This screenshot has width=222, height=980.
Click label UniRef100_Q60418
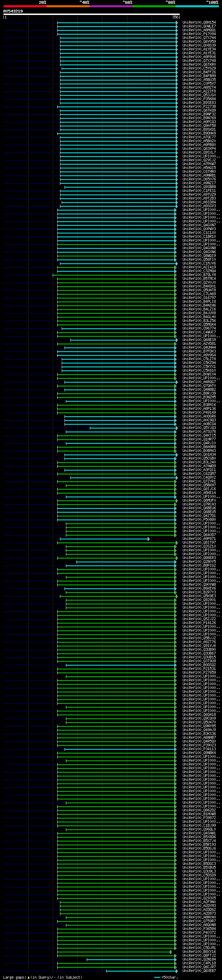point(199,714)
